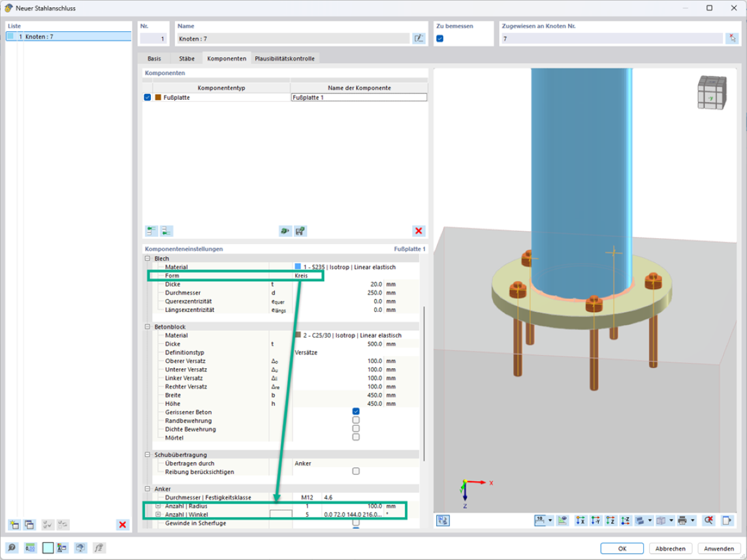
Task: Click the Definitionstyp value Versätze
Action: tap(306, 352)
